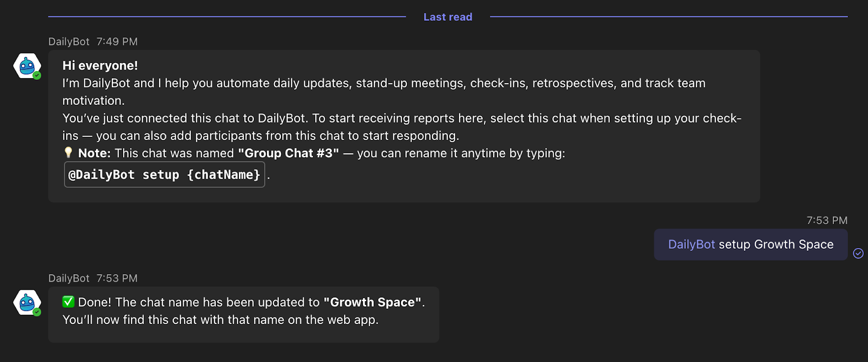The height and width of the screenshot is (362, 868).
Task: Click the "Last read" divider label
Action: tap(448, 17)
